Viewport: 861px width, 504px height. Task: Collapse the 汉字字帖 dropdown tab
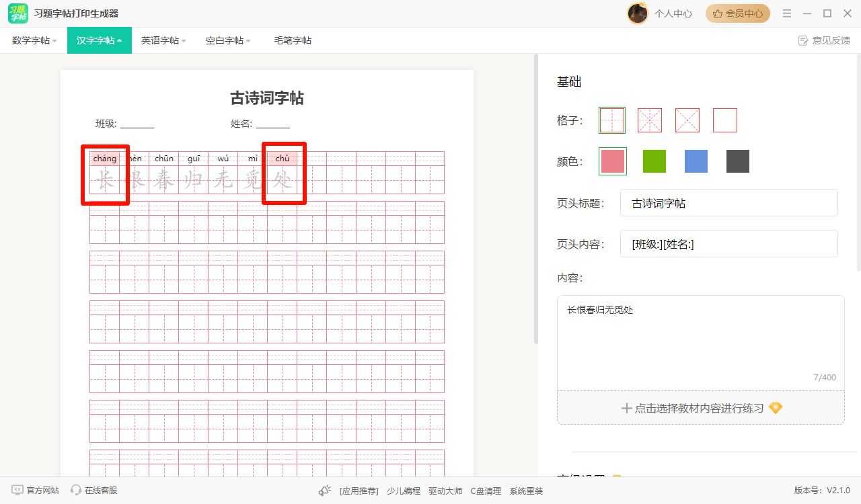click(100, 40)
